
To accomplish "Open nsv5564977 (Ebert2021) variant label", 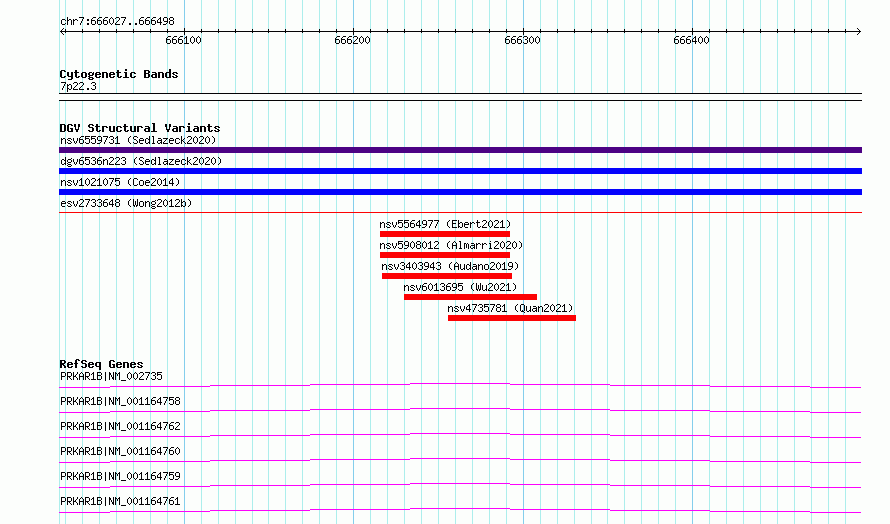I will [x=445, y=224].
